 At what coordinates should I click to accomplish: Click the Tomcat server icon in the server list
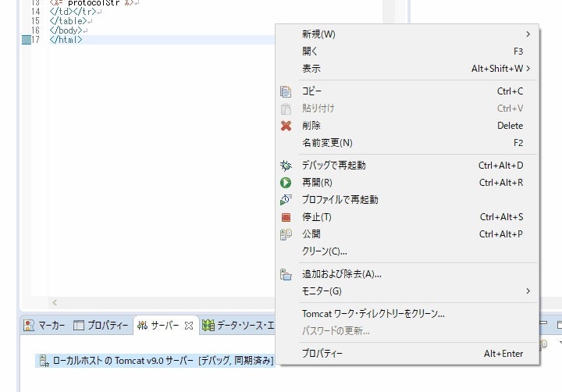(x=44, y=361)
